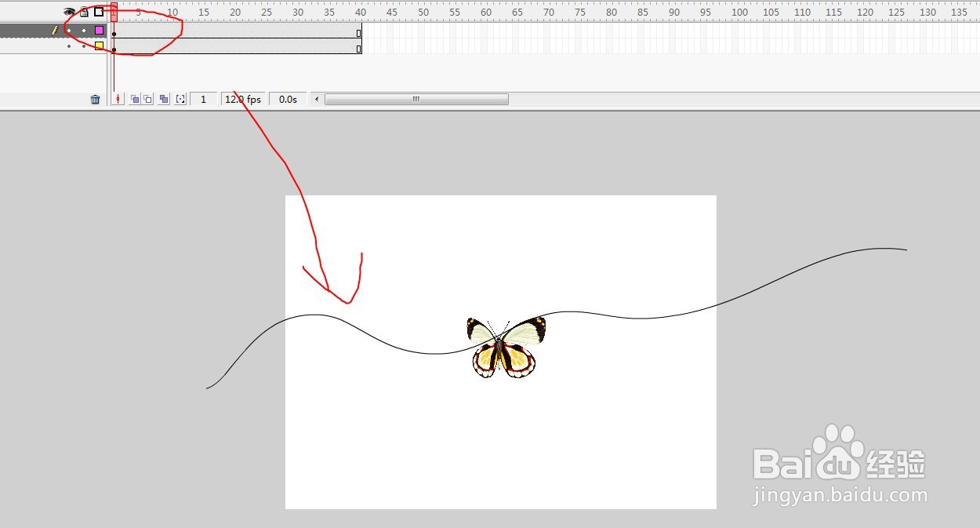Enable Onion Skin Outlines in the timeline
This screenshot has width=980, height=528.
(x=147, y=100)
